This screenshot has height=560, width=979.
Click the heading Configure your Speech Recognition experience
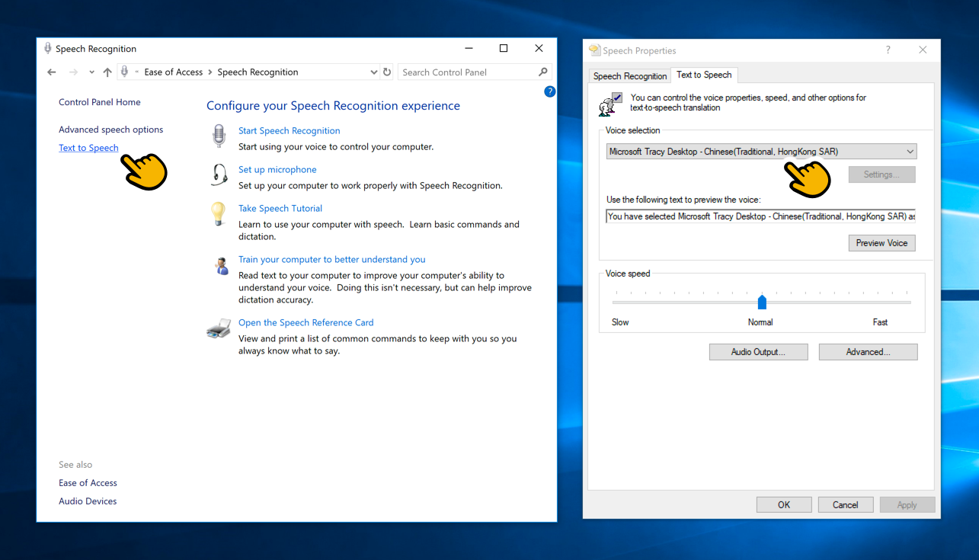point(333,106)
